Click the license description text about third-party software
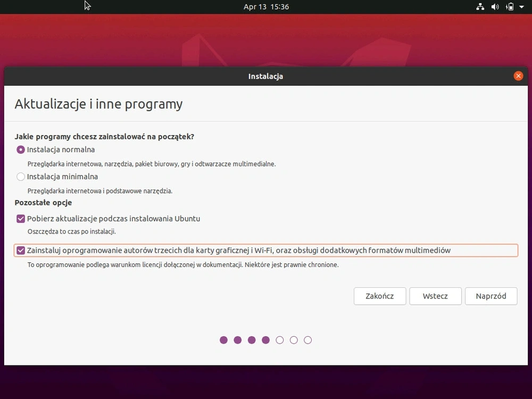 (183, 264)
